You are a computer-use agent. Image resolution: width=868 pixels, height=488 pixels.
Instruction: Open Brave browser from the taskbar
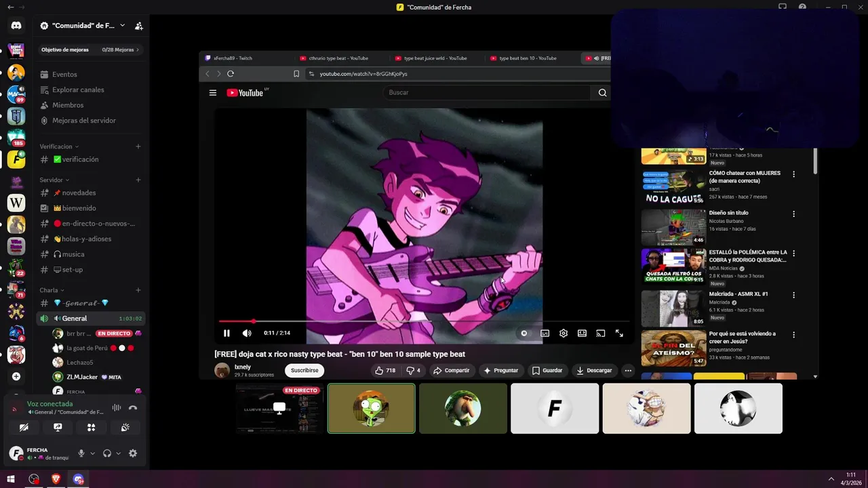(x=56, y=479)
